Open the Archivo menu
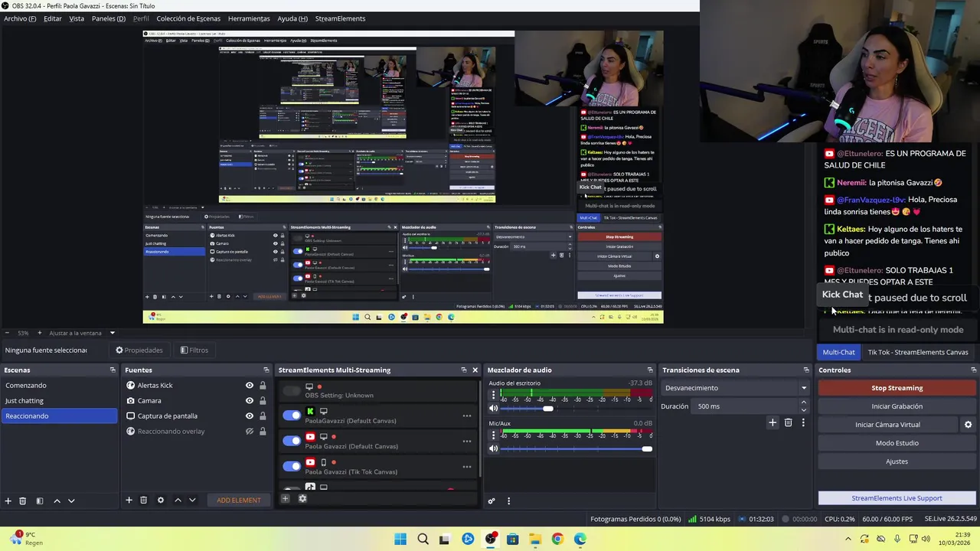980x551 pixels. [x=20, y=18]
